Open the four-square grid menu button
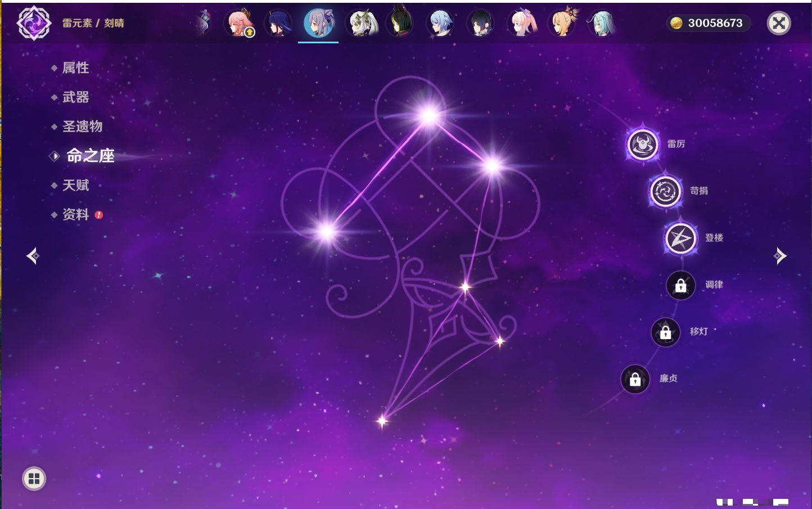This screenshot has width=812, height=509. click(34, 479)
